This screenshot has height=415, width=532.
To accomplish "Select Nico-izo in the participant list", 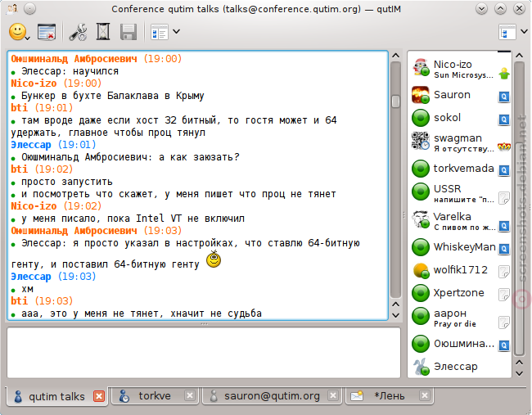I will (459, 69).
